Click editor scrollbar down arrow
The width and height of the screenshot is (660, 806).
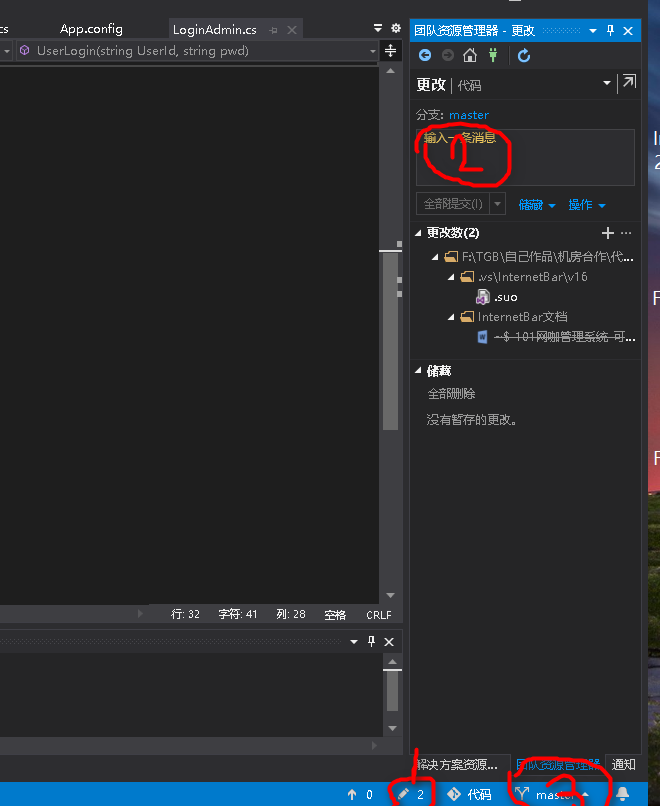391,595
